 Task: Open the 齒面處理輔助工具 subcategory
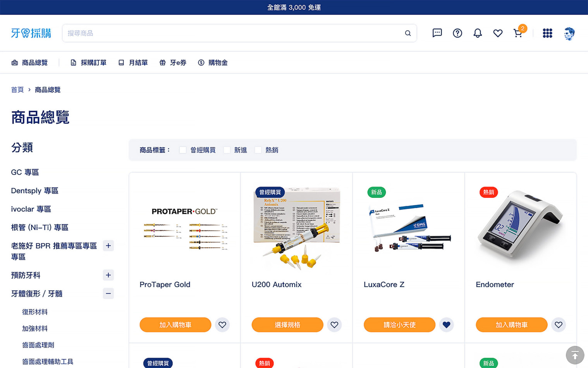click(x=48, y=361)
